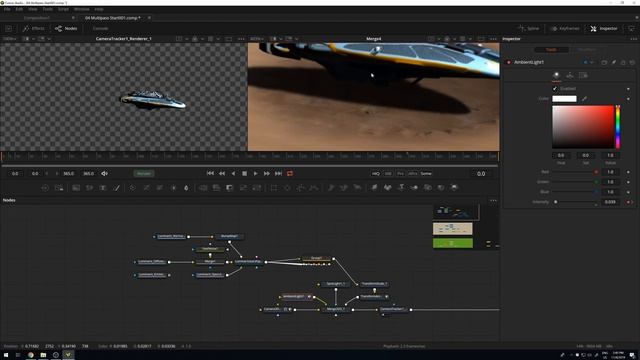Screen dimensions: 640x360
Task: Add a Polygon mask from the toolbar
Action: [300, 188]
